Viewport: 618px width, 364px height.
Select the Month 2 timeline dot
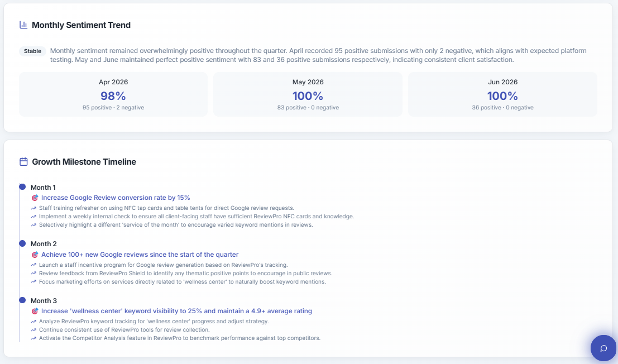[x=22, y=243]
